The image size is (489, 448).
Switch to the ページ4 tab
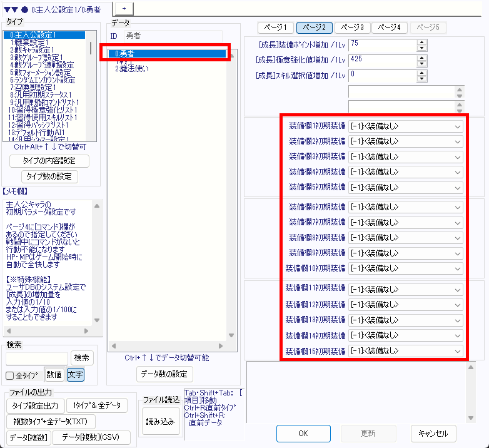pyautogui.click(x=390, y=28)
